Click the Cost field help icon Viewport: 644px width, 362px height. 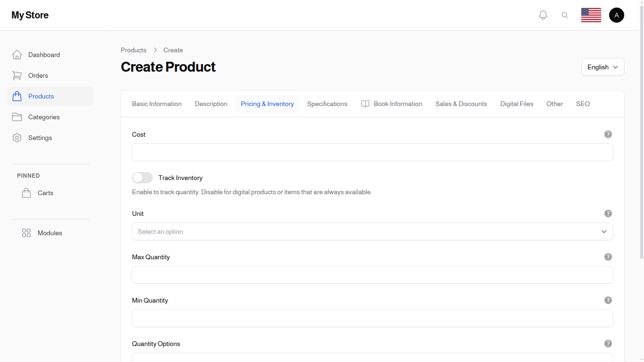pyautogui.click(x=608, y=134)
